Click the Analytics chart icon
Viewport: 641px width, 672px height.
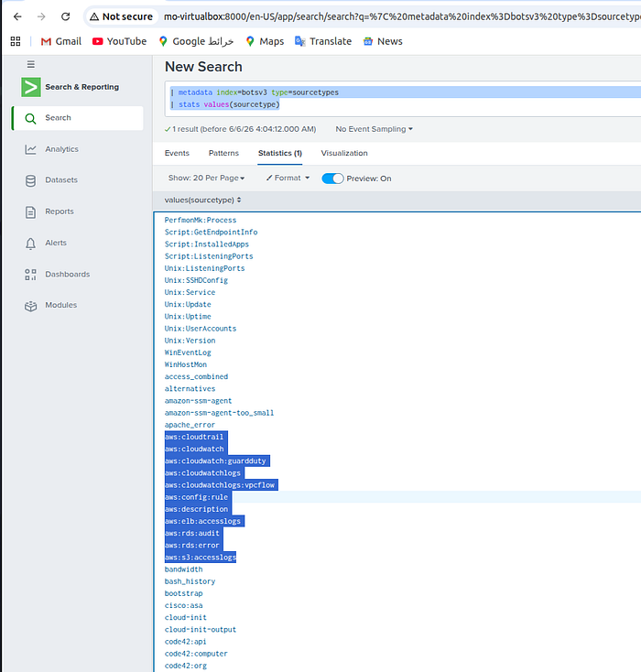tap(30, 149)
